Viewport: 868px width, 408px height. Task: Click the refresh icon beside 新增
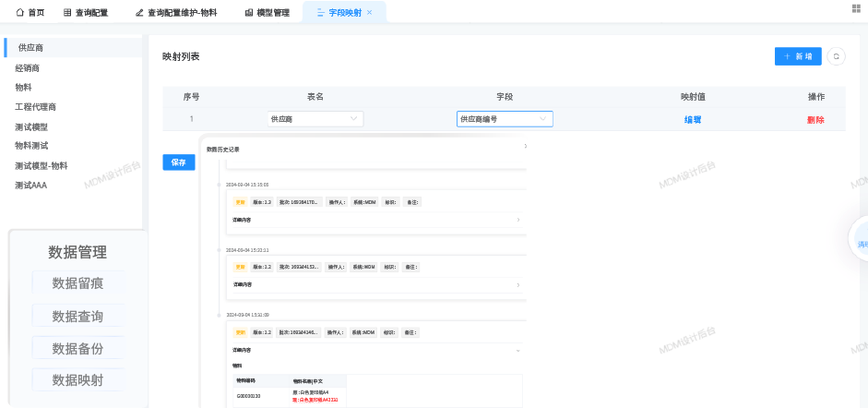tap(836, 56)
